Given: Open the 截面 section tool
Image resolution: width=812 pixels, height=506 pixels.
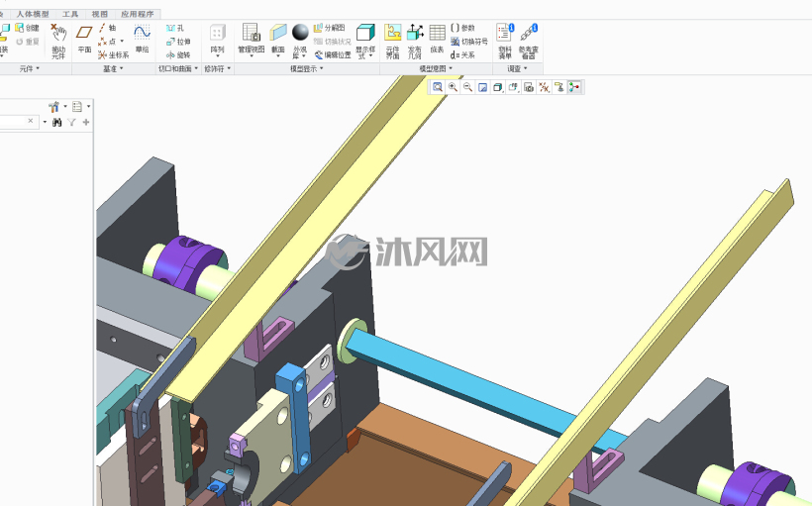Looking at the screenshot, I should coord(278,40).
